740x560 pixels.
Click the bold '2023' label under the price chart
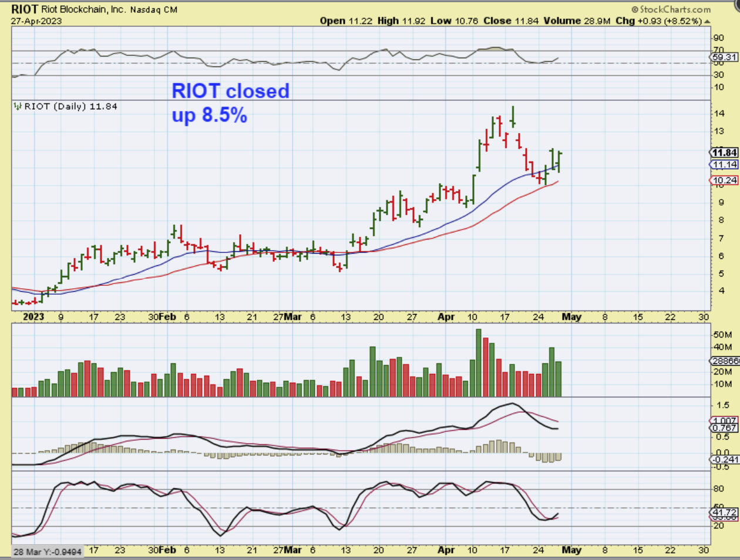pyautogui.click(x=33, y=316)
